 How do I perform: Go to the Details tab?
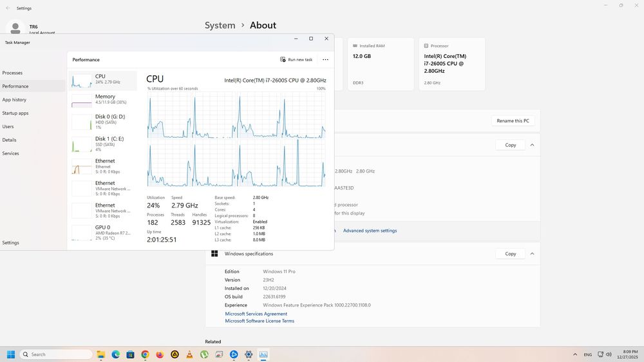[33, 140]
